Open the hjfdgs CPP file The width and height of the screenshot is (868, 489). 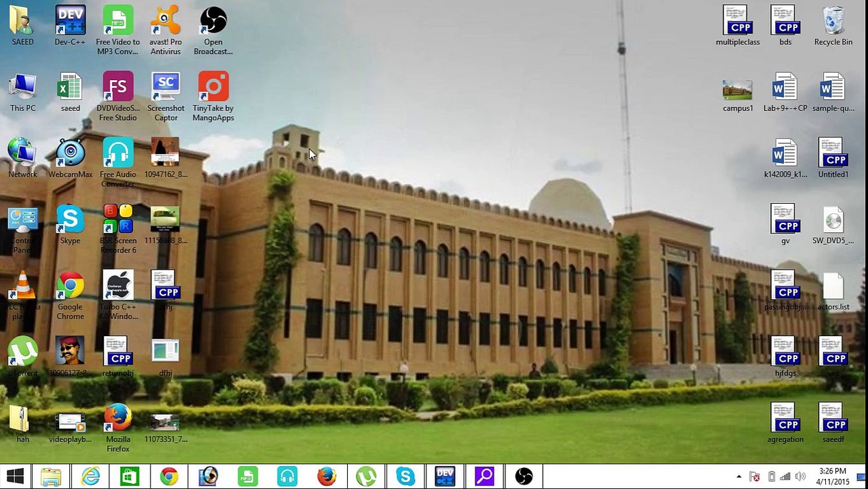tap(785, 357)
